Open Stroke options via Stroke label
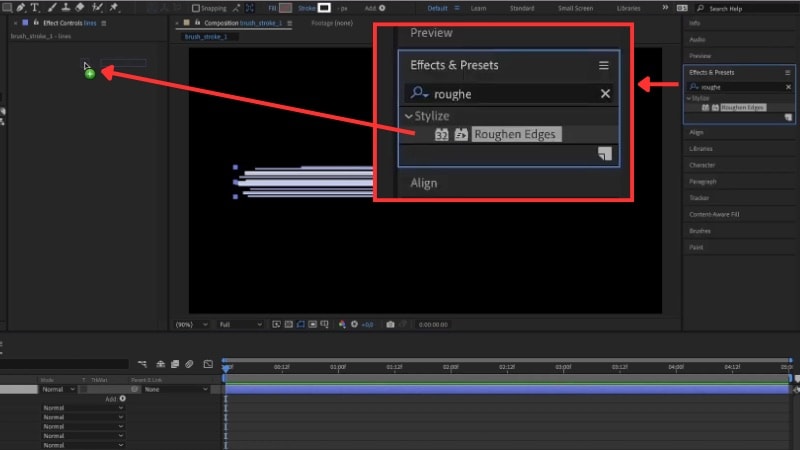 pos(307,8)
